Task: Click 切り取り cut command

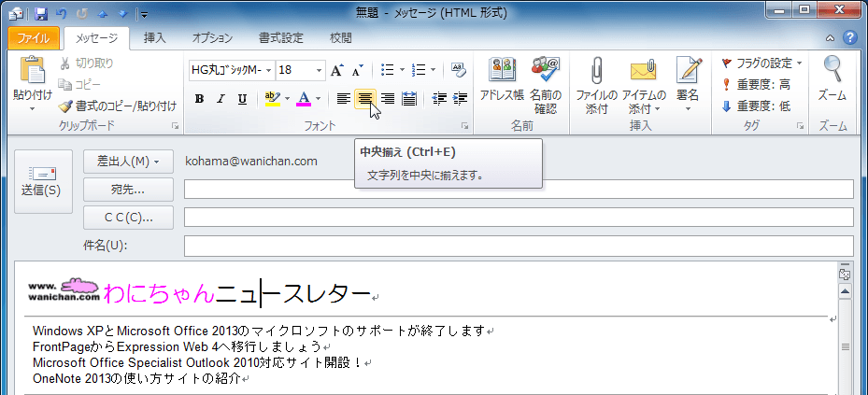Action: [x=86, y=63]
